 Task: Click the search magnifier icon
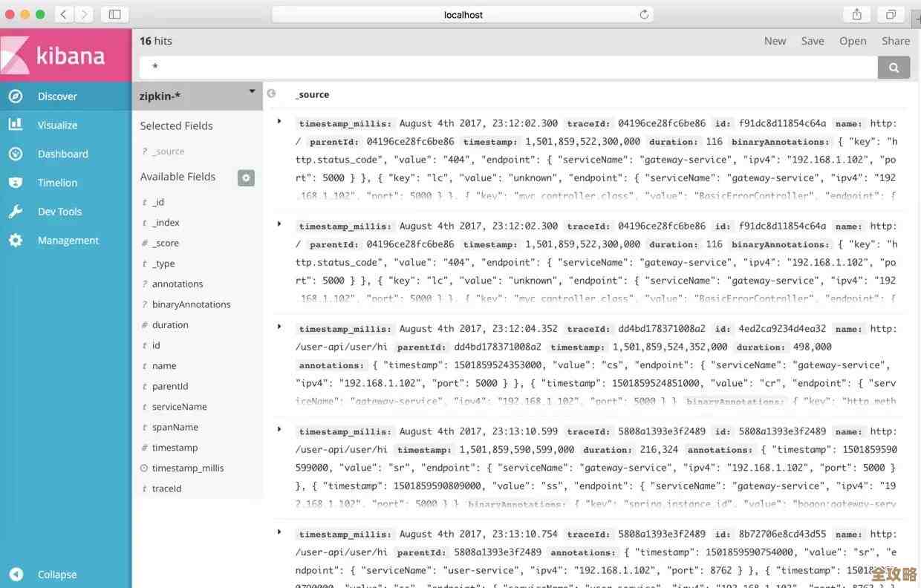coord(894,67)
